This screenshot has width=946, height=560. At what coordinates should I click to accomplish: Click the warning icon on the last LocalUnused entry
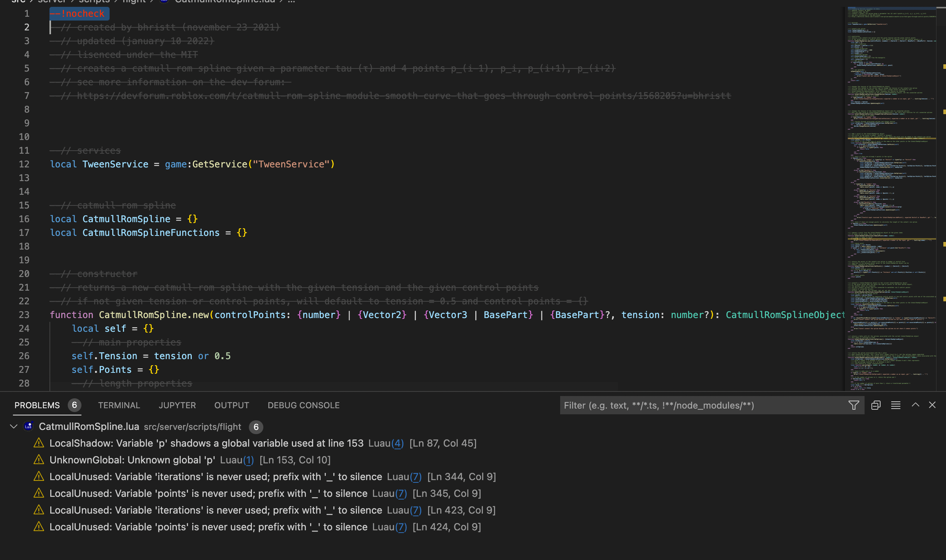coord(39,527)
